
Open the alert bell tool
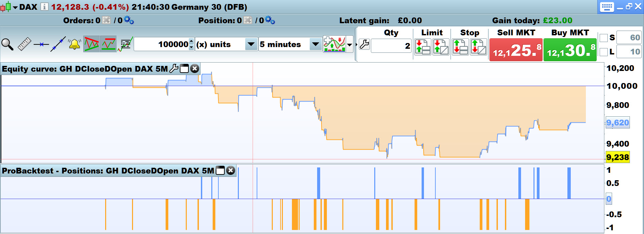point(75,44)
